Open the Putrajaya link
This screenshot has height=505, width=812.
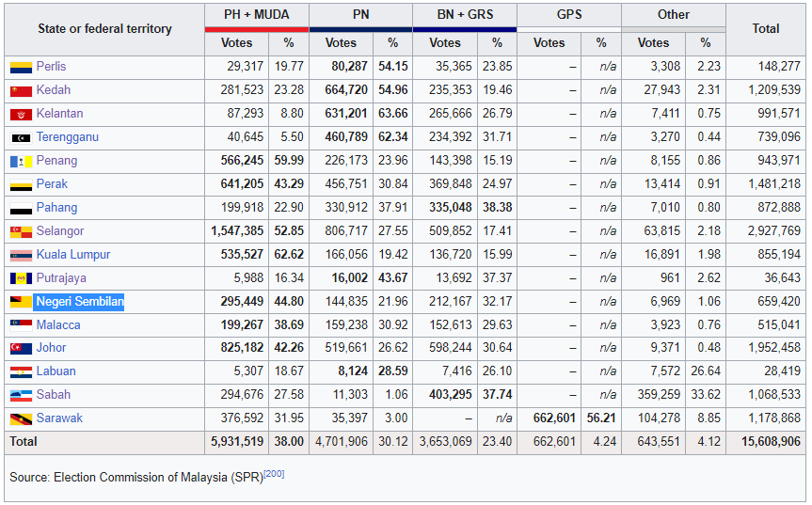[61, 277]
